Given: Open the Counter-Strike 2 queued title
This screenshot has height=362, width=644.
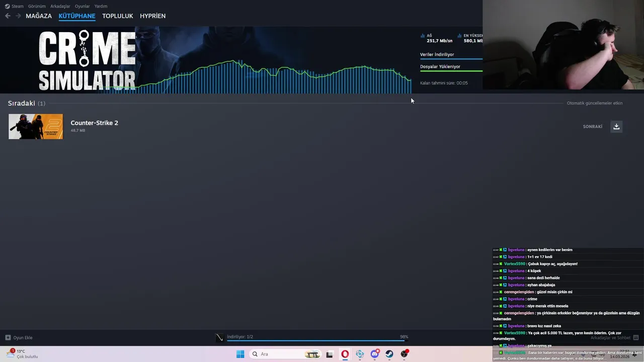Looking at the screenshot, I should 94,123.
